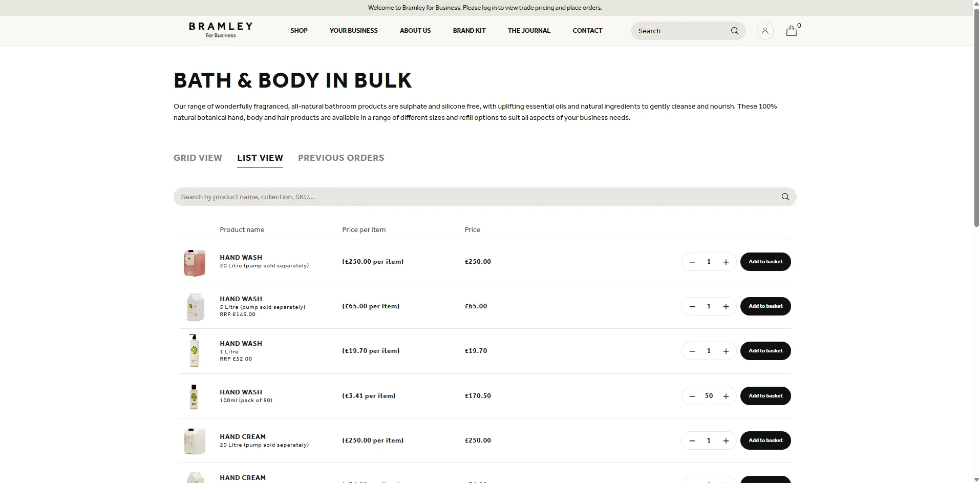Open the Hand Wash 100ml product thumbnail

coord(194,396)
